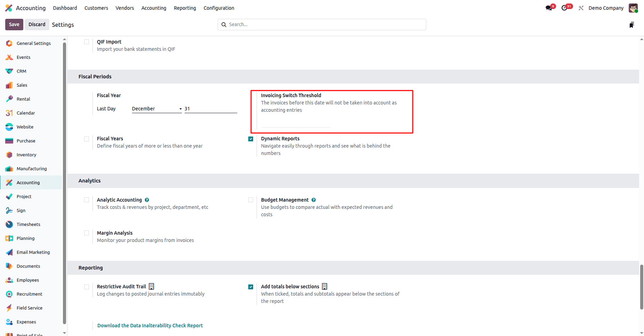Download the Data Inalterability Check Report
The image size is (644, 336).
[150, 326]
